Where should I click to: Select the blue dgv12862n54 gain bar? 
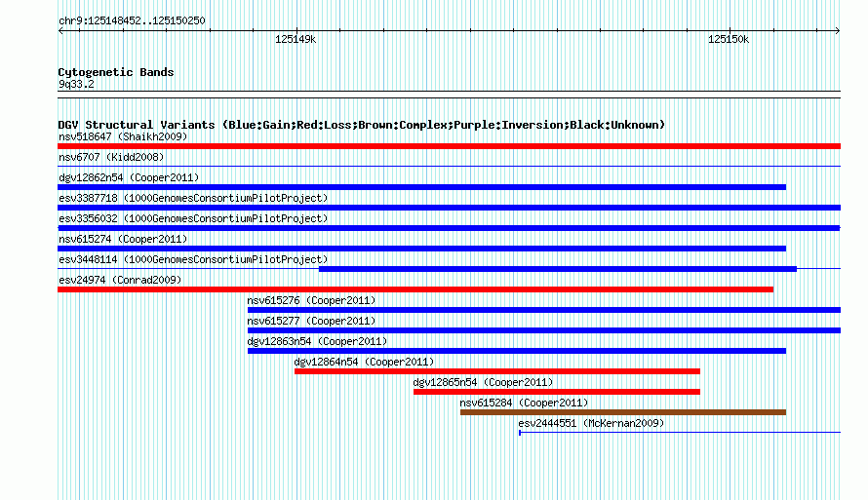pos(422,187)
